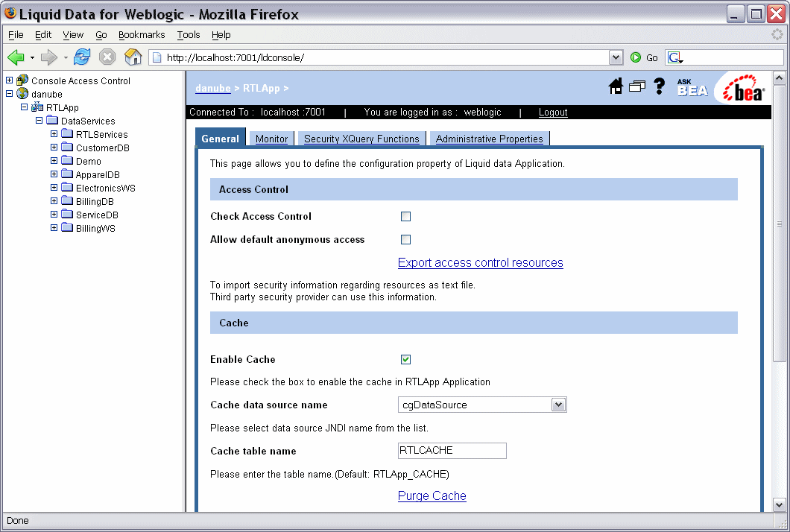This screenshot has height=532, width=790.
Task: Enable the Check Access Control checkbox
Action: point(405,216)
